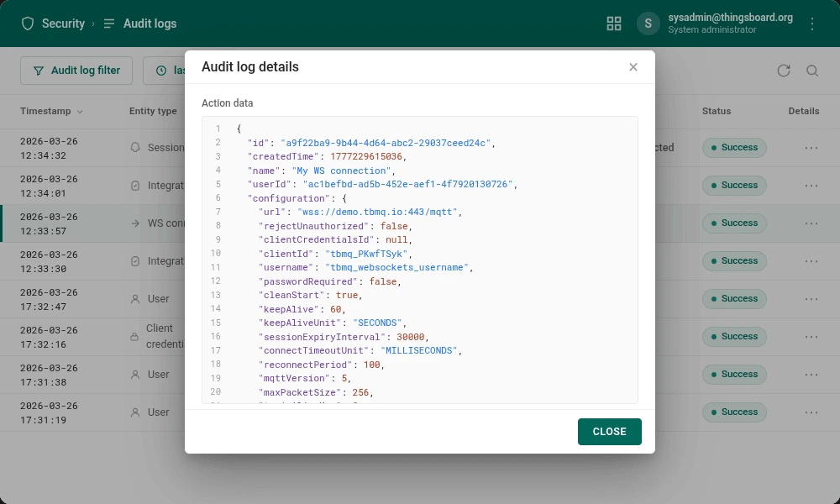Click the Security breadcrumb link
Viewport: 840px width, 504px height.
coord(63,24)
